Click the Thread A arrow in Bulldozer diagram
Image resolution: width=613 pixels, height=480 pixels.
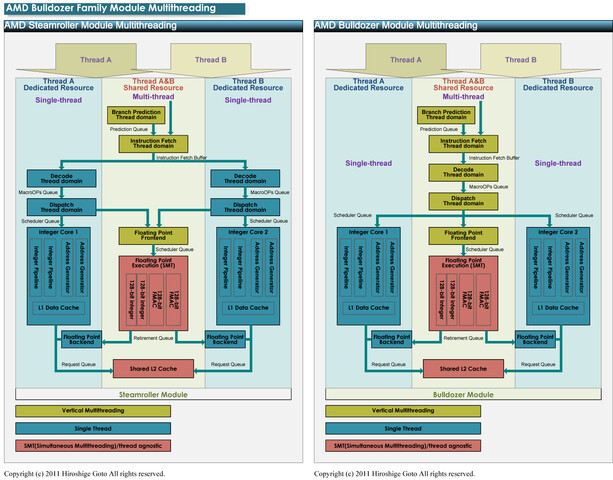[406, 60]
